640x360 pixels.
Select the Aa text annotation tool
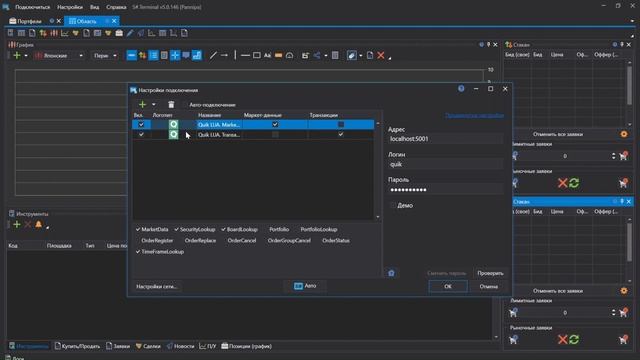267,55
